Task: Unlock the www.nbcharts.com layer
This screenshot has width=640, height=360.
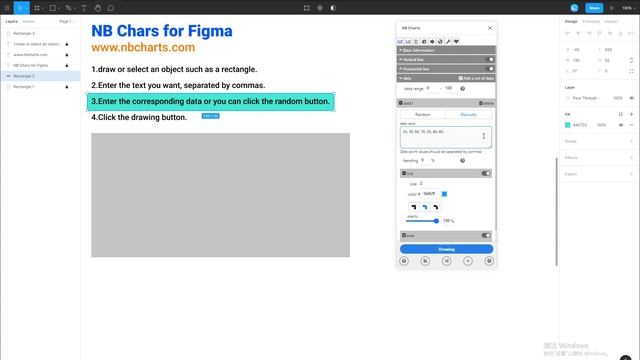Action: click(67, 55)
